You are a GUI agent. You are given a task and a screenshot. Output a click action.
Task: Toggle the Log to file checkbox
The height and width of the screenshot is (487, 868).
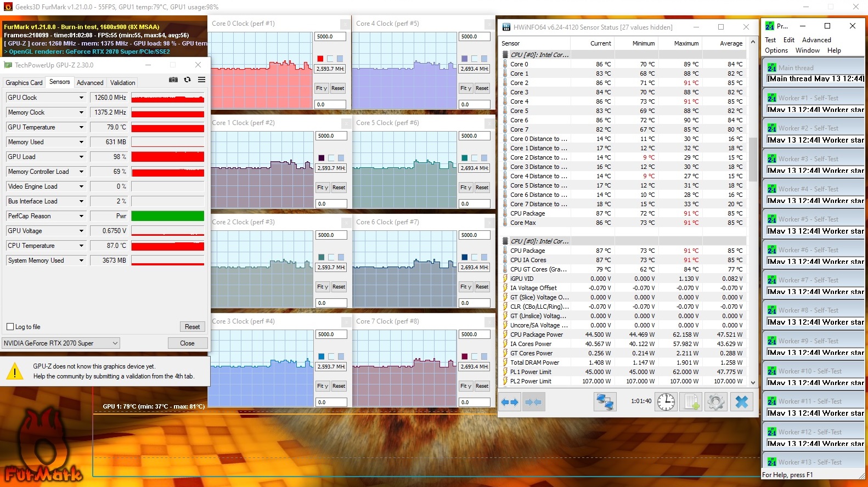[x=10, y=327]
